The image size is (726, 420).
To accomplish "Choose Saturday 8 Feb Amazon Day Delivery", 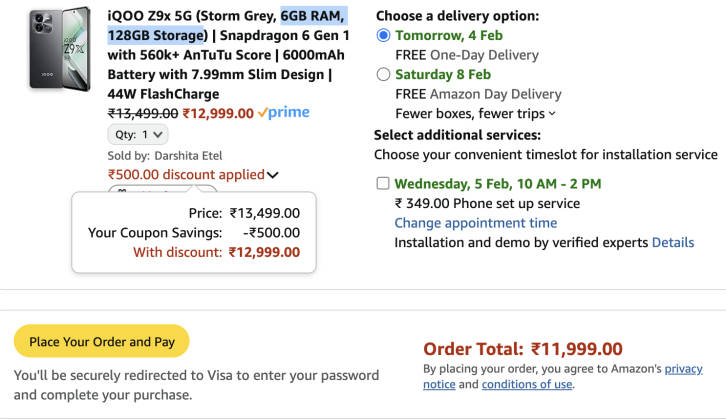I will click(384, 74).
